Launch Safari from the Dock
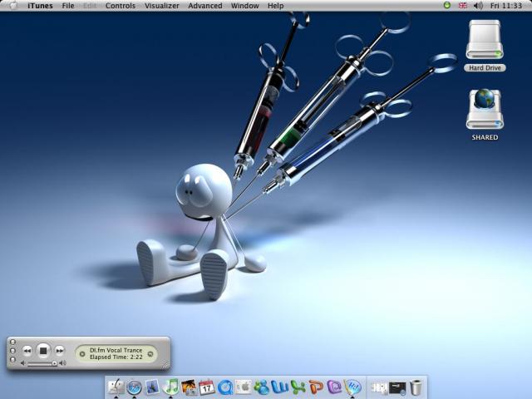Viewport: 532px width, 399px height. [x=134, y=387]
